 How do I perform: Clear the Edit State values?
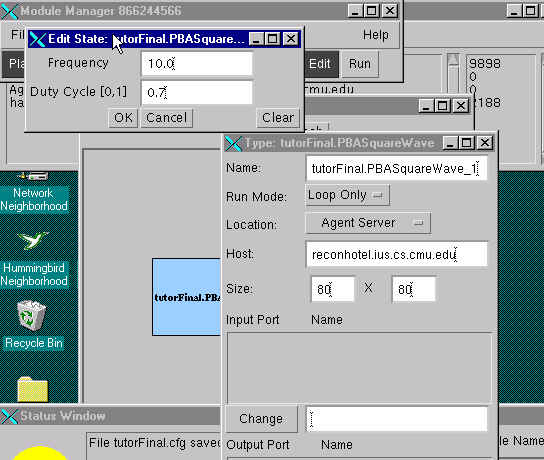(x=278, y=118)
